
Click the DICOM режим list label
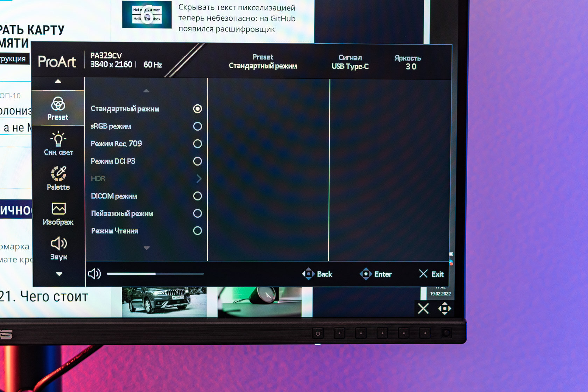(x=114, y=196)
